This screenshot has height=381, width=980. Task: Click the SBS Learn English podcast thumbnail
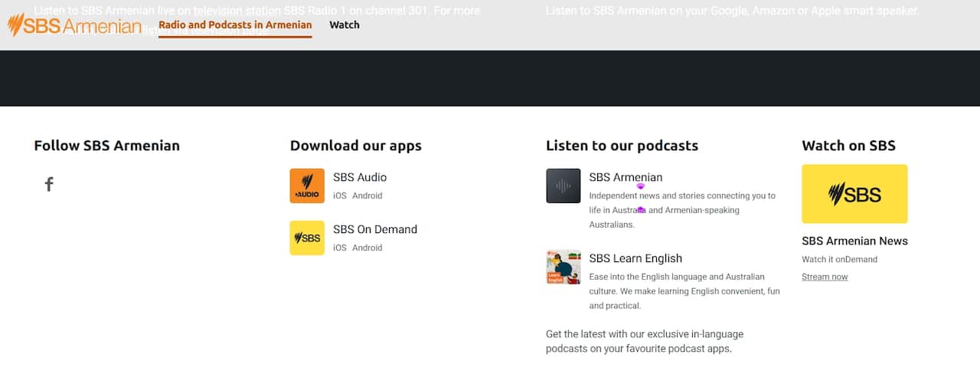point(563,267)
